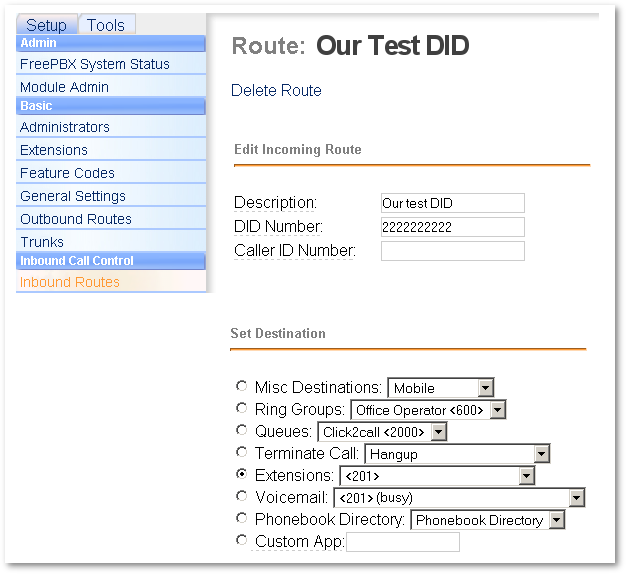Focus the Caller ID Number field
The height and width of the screenshot is (574, 626).
click(452, 251)
